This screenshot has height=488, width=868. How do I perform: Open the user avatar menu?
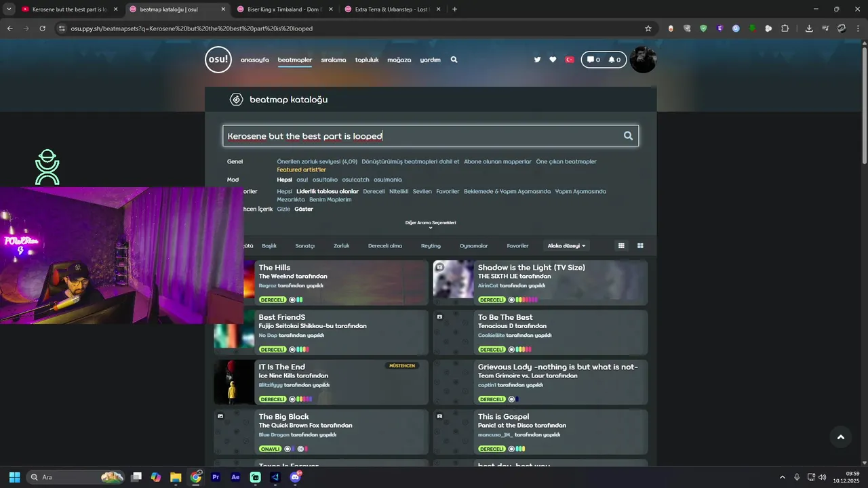(x=643, y=60)
